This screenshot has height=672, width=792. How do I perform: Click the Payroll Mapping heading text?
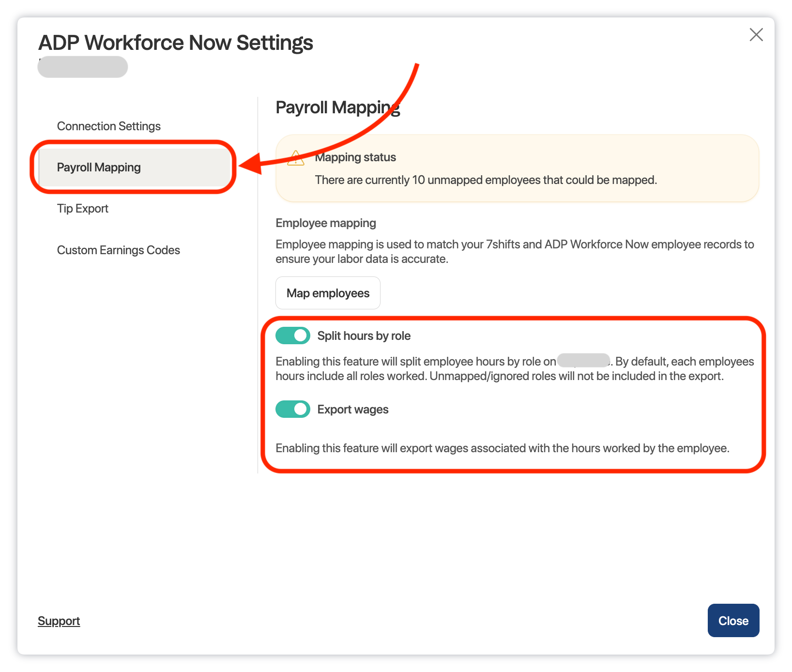pyautogui.click(x=338, y=107)
